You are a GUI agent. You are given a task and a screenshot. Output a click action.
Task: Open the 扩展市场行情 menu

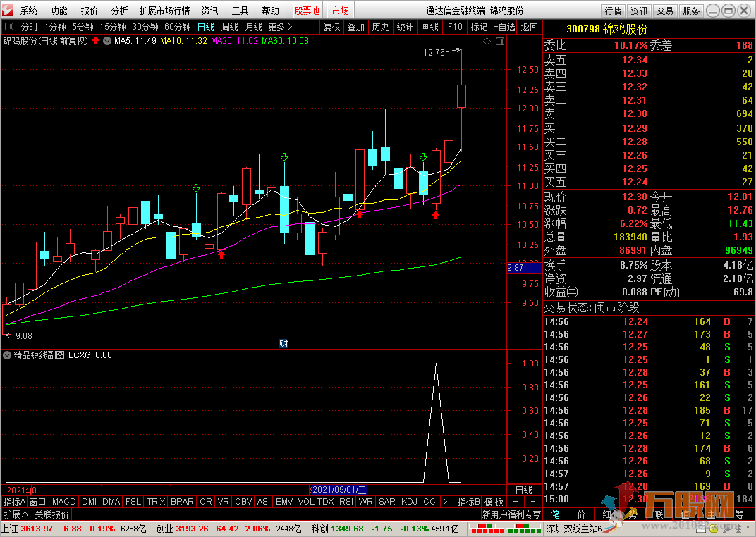tap(164, 11)
